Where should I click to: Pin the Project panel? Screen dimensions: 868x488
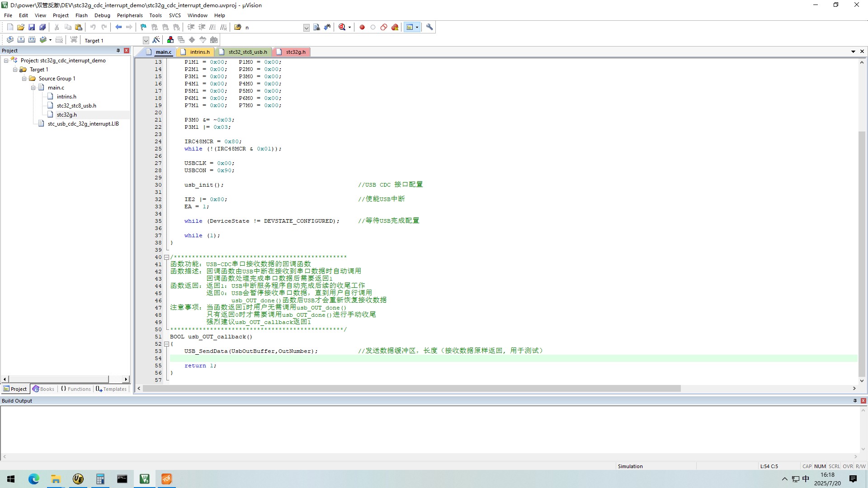coord(118,51)
